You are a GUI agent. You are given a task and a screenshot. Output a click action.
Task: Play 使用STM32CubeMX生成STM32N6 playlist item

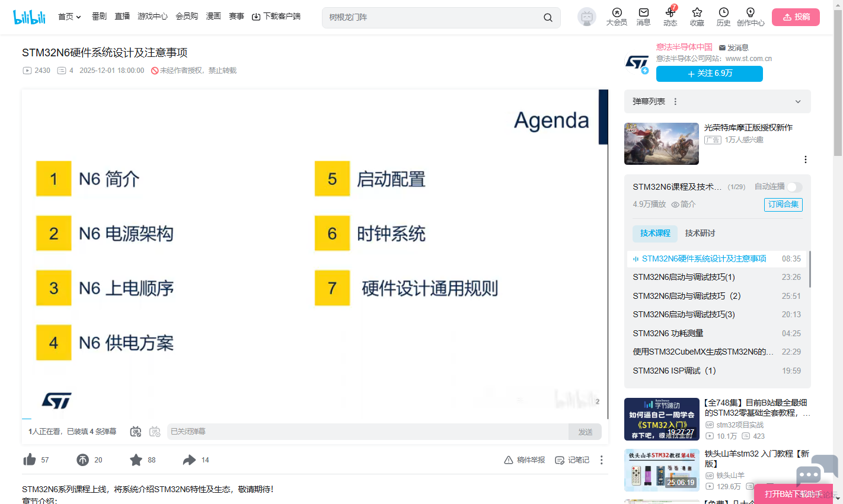[717, 352]
